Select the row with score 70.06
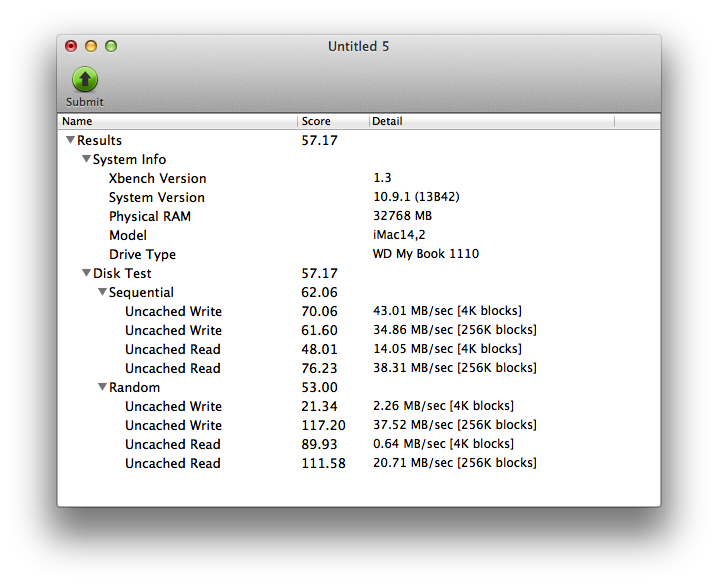Image resolution: width=718 pixels, height=586 pixels. click(x=359, y=311)
